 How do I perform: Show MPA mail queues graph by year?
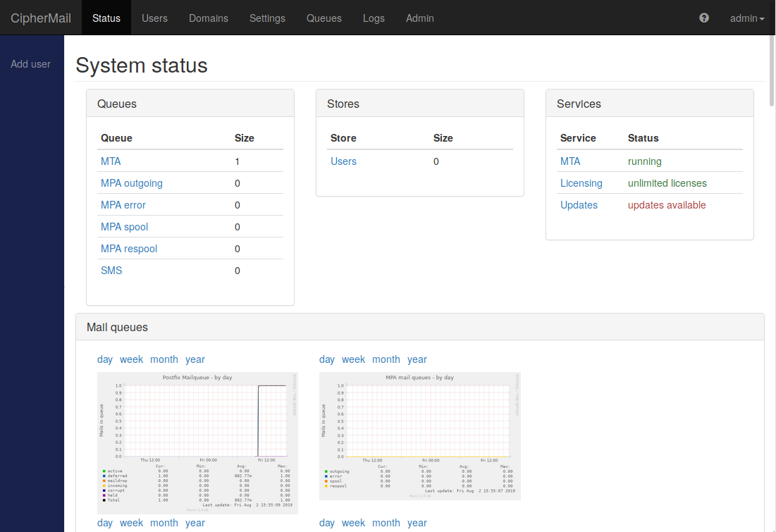(x=417, y=359)
